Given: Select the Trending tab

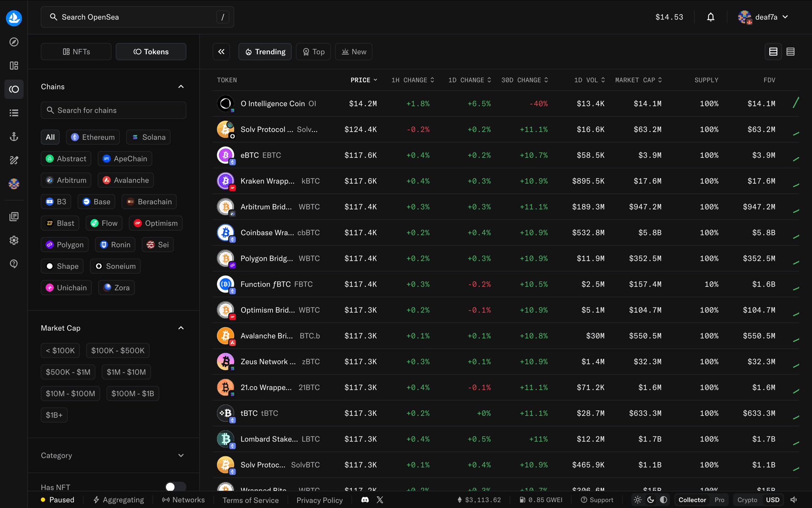Looking at the screenshot, I should tap(265, 52).
